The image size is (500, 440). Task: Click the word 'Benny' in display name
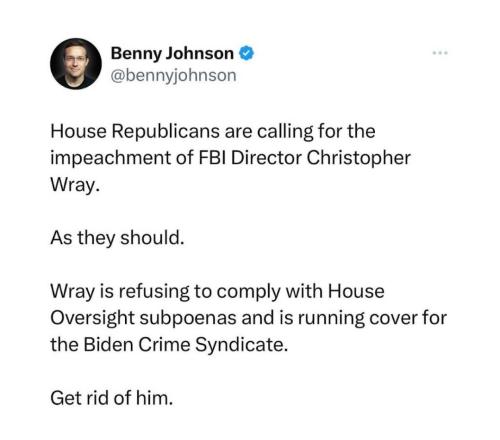click(136, 54)
